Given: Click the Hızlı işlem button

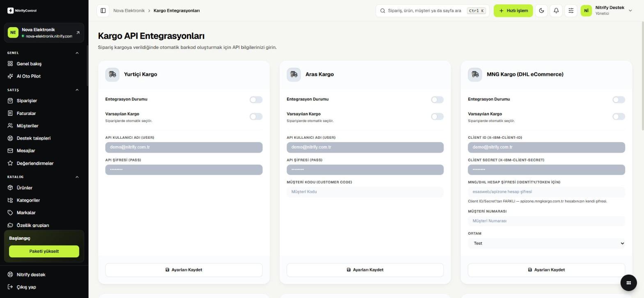Looking at the screenshot, I should [513, 11].
